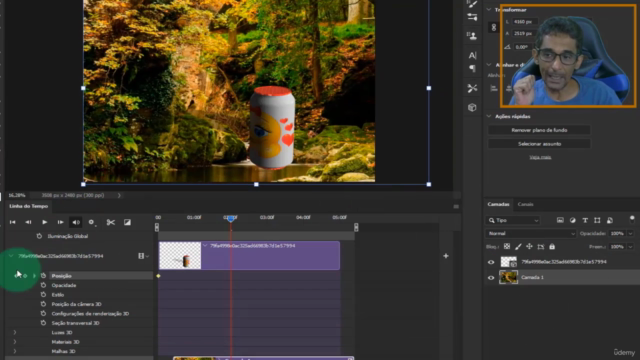Toggle the Opacidade keyframe stopwatch

coord(43,285)
